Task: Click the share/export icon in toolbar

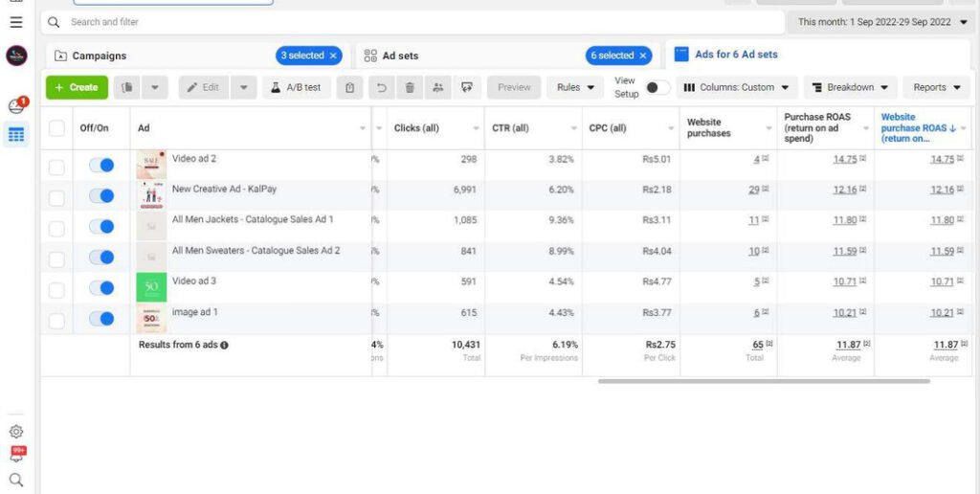Action: (467, 87)
